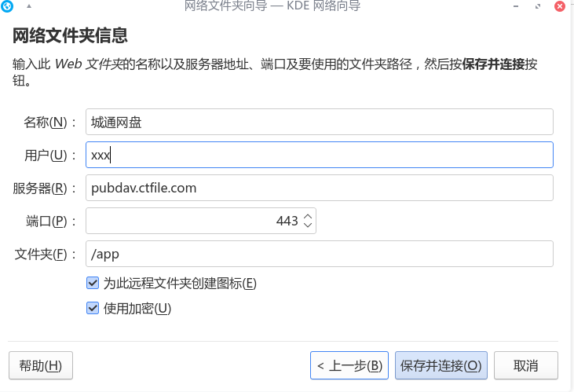The image size is (574, 392).
Task: Cancel the wizard with 取消
Action: coord(525,365)
